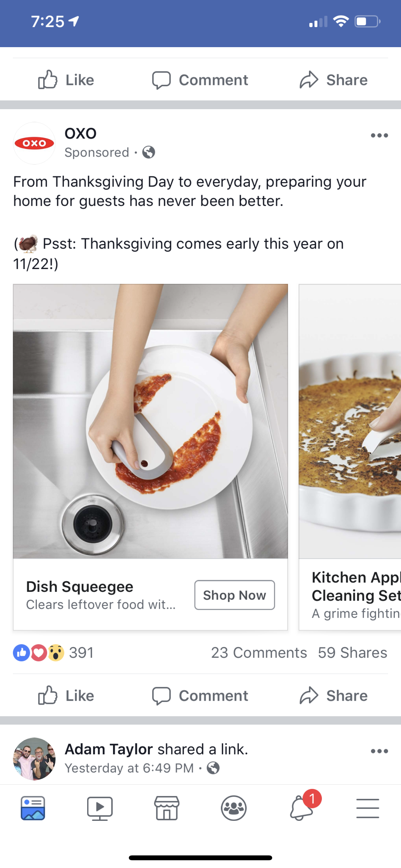The height and width of the screenshot is (868, 401).
Task: Share the OXO sponsored post
Action: [334, 696]
